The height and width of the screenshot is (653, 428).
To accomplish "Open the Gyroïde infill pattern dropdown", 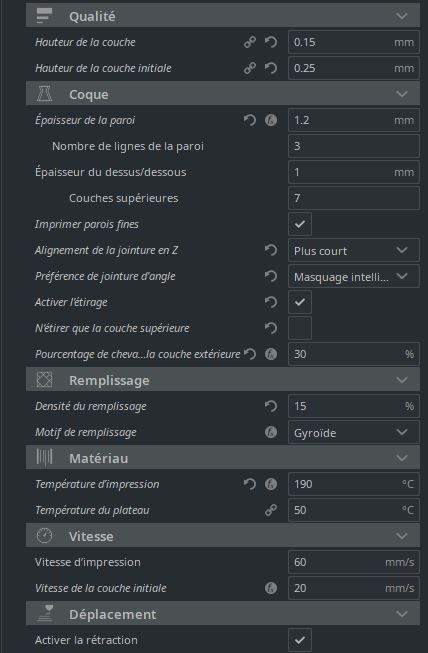I will click(x=354, y=432).
